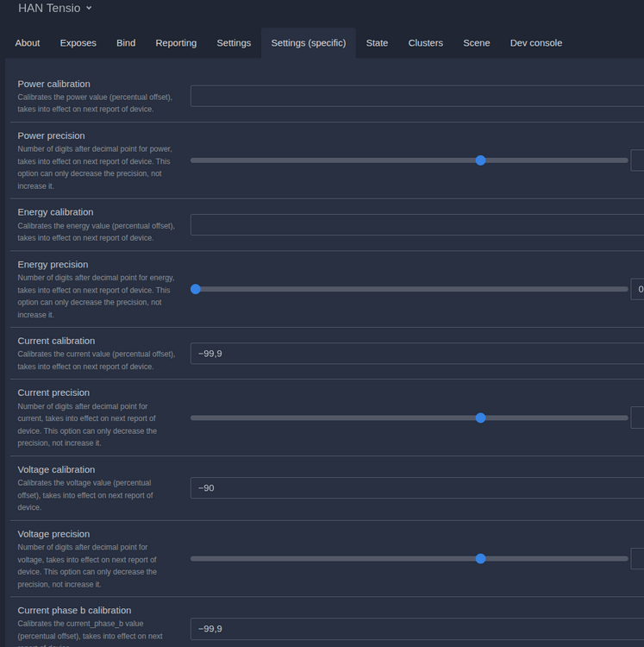Viewport: 644px width, 647px height.
Task: Open the Clusters tab
Action: [x=425, y=43]
